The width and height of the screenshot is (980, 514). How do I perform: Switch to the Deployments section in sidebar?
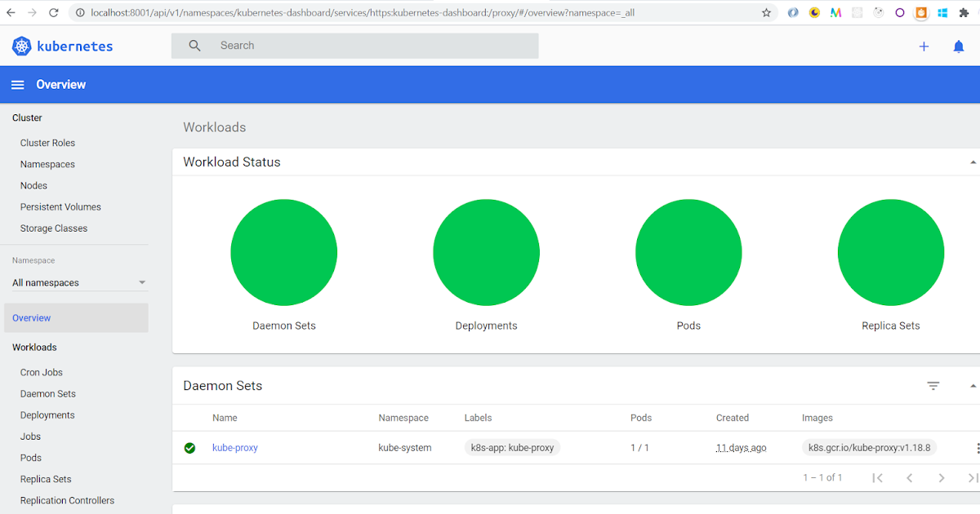[x=47, y=414]
